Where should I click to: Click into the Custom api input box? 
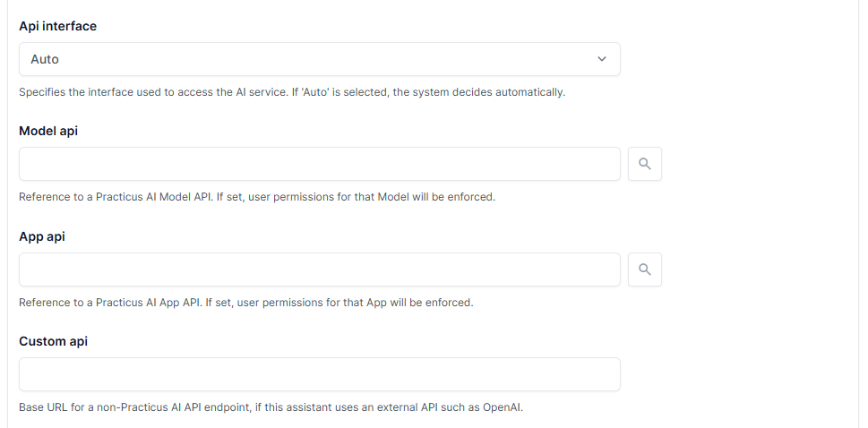[x=319, y=374]
